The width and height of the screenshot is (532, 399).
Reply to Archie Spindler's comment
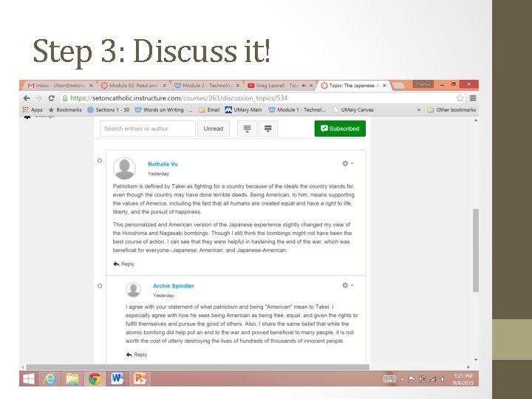click(137, 355)
